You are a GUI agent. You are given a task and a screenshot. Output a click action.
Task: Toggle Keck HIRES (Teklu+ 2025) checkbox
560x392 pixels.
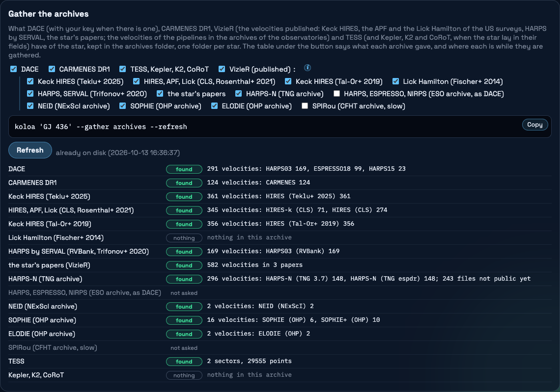coord(30,81)
